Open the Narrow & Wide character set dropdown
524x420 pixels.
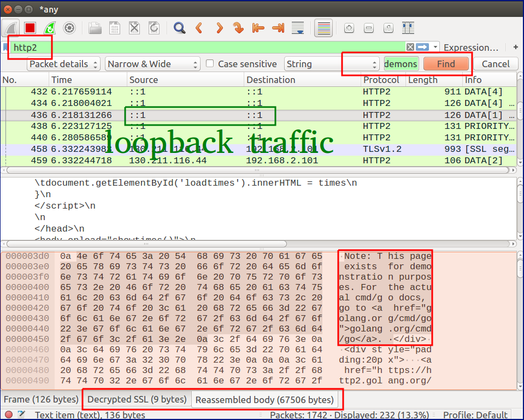152,64
